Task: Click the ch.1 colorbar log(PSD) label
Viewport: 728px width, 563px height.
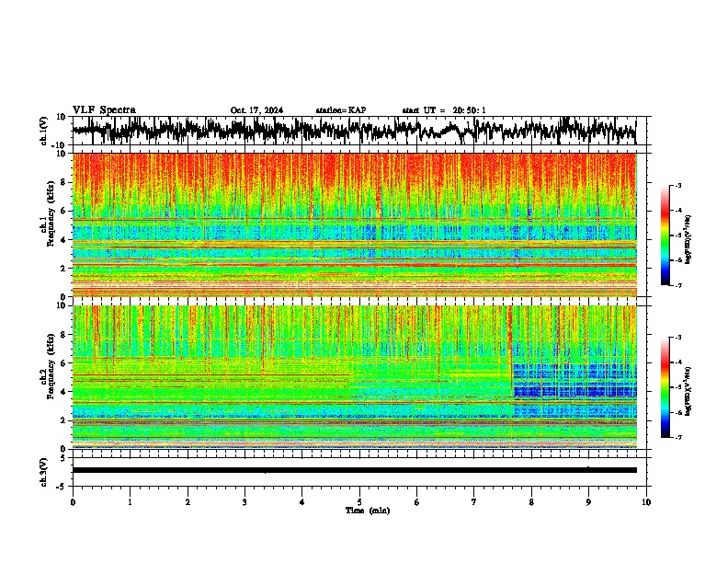Action: point(688,240)
